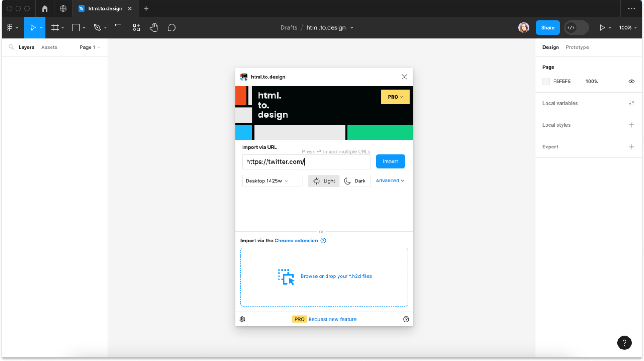Click the h2d file browse icon
Viewport: 644px width, 361px height.
coord(286,276)
